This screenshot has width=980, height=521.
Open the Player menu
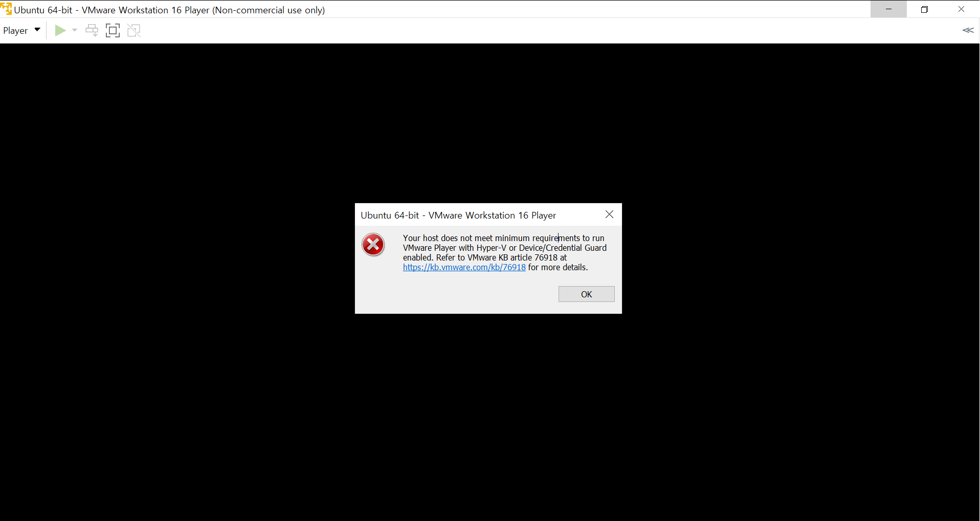[x=21, y=31]
